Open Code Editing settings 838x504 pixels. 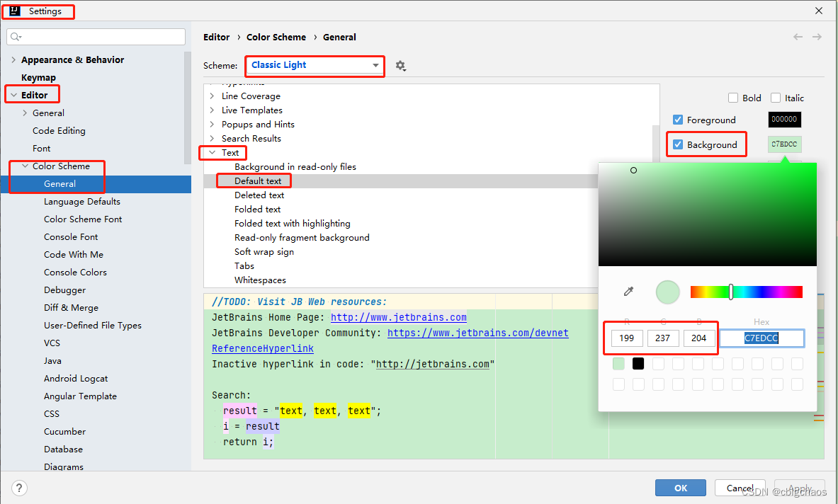tap(59, 131)
